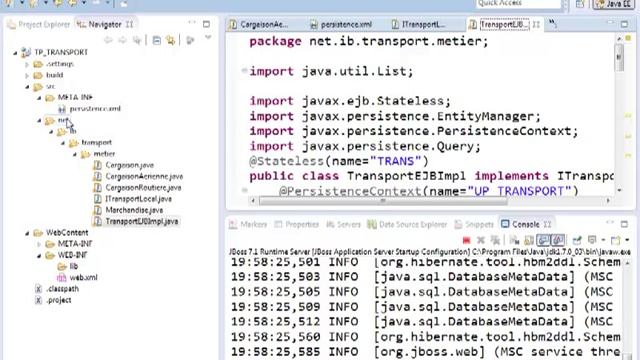Click the Quick Access search field

(x=518, y=3)
